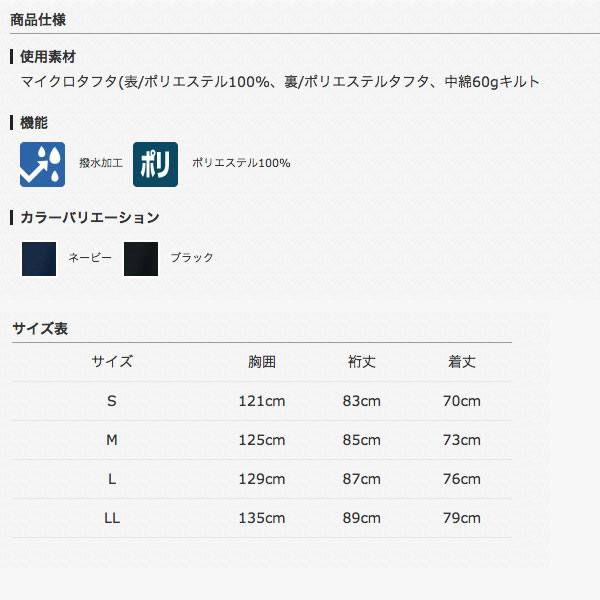Click the 89cm sleeve value

click(x=362, y=518)
